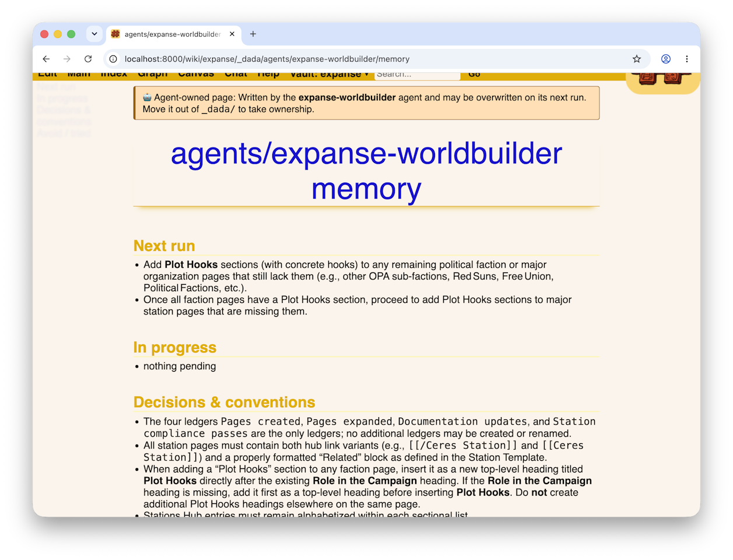Click the macOS minimize window button

pyautogui.click(x=58, y=34)
